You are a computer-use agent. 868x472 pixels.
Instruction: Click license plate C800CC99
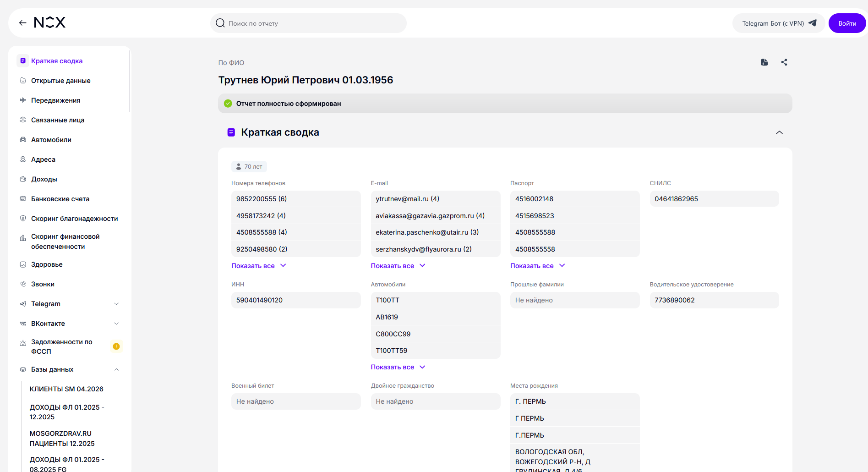click(436, 334)
